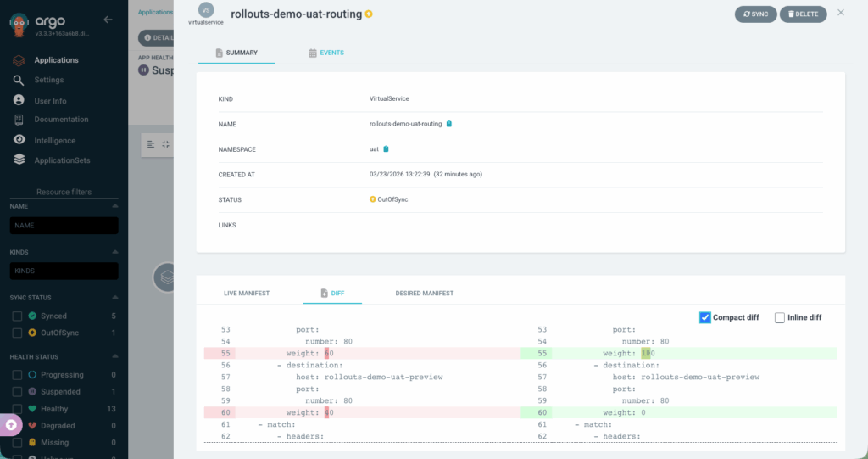Click the Degraded broken heart icon
Screen dimensions: 868x459
32,426
